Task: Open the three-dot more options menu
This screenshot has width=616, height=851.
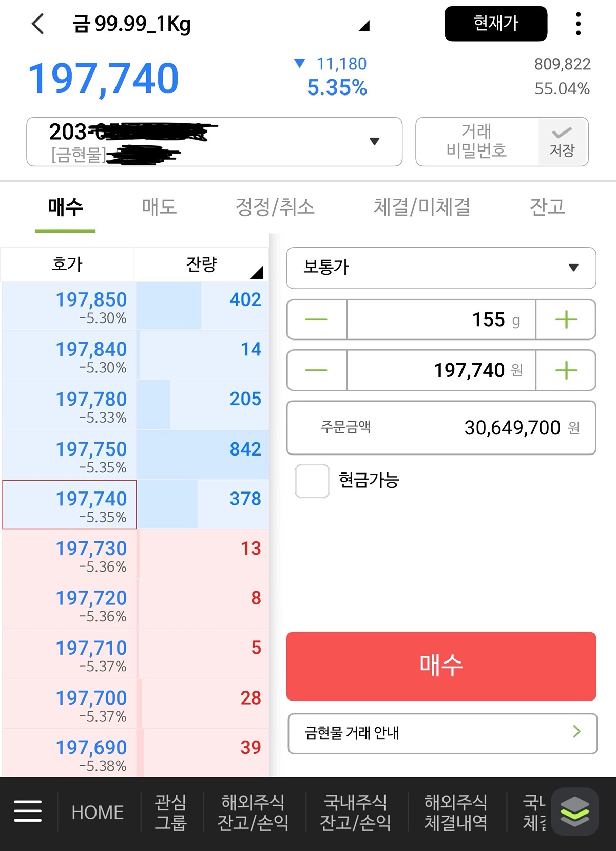Action: pos(579,24)
